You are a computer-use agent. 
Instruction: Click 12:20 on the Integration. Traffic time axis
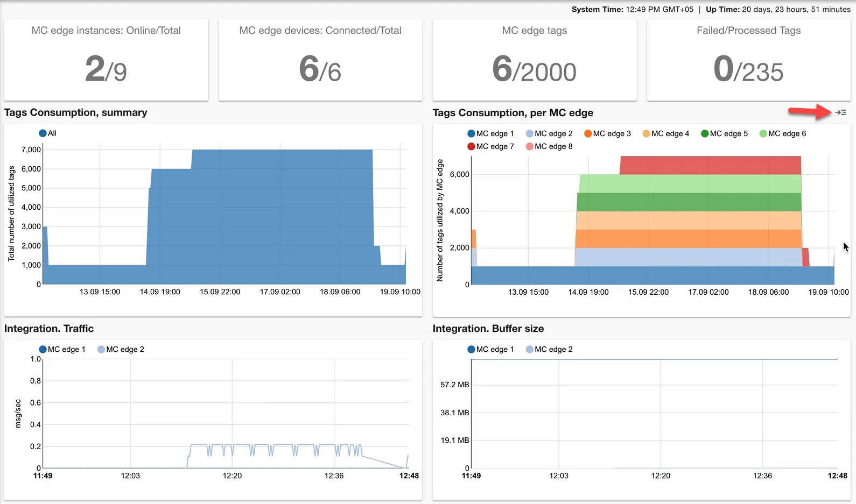232,475
